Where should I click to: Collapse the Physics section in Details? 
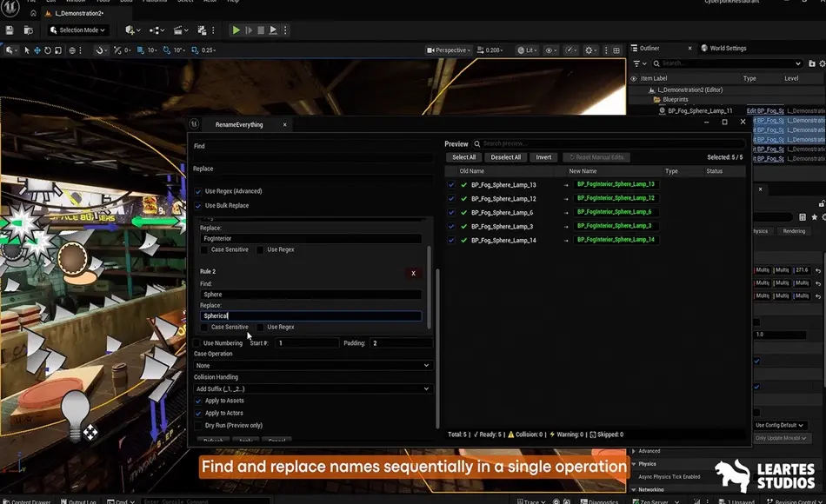tap(634, 464)
